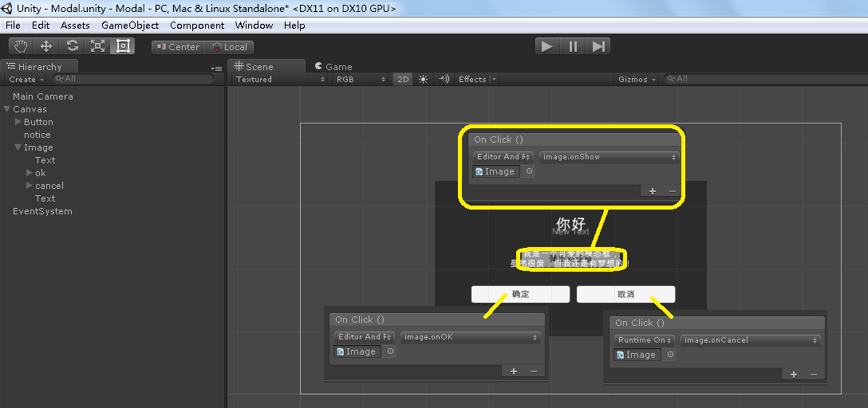This screenshot has width=868, height=408.
Task: Click the Pause button
Action: [x=573, y=46]
